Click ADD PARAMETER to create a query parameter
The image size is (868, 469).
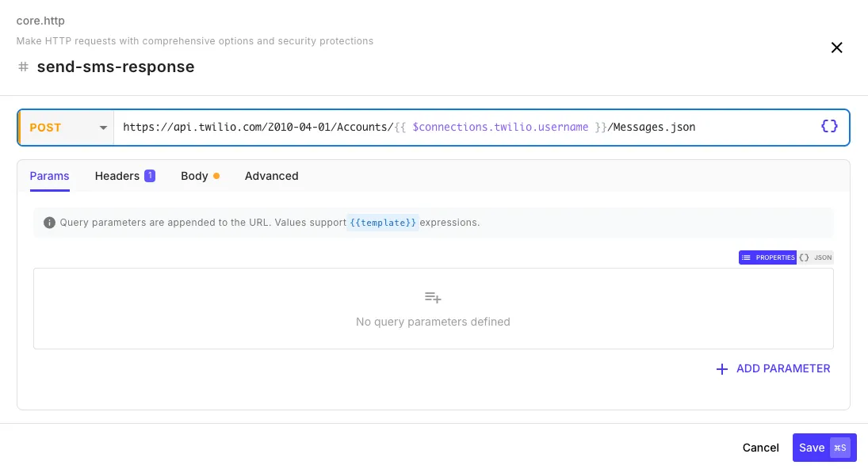coord(782,369)
